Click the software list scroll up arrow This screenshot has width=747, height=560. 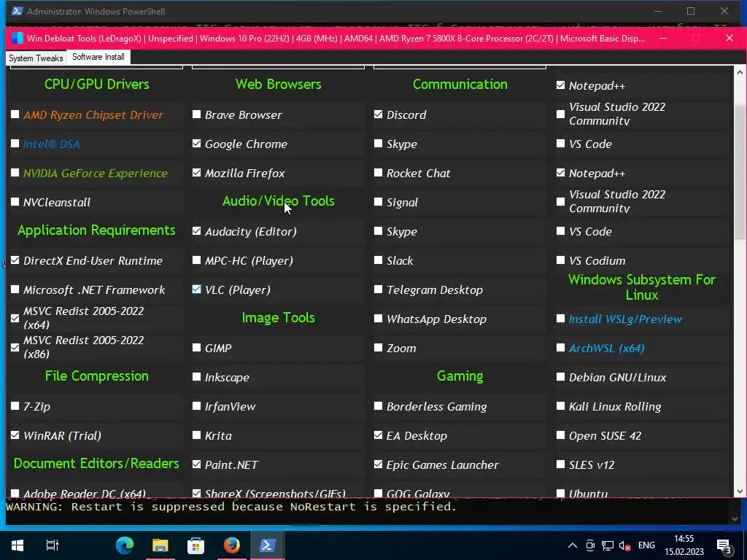pyautogui.click(x=740, y=72)
